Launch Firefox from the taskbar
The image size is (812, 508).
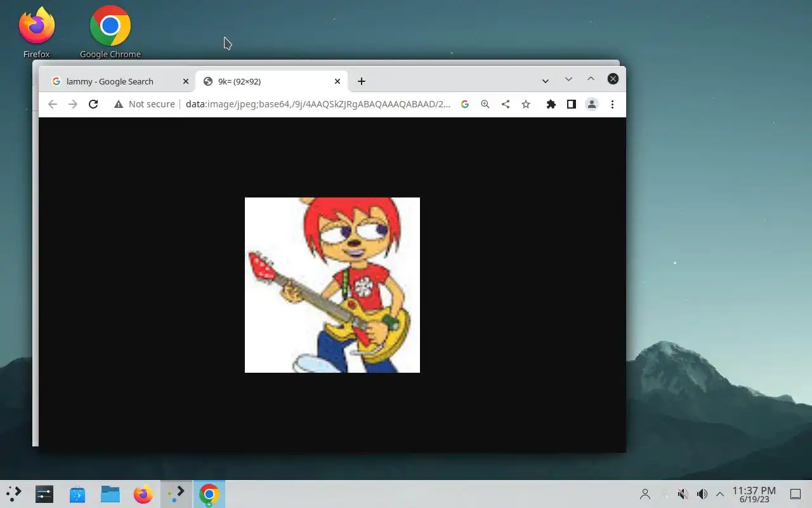143,493
